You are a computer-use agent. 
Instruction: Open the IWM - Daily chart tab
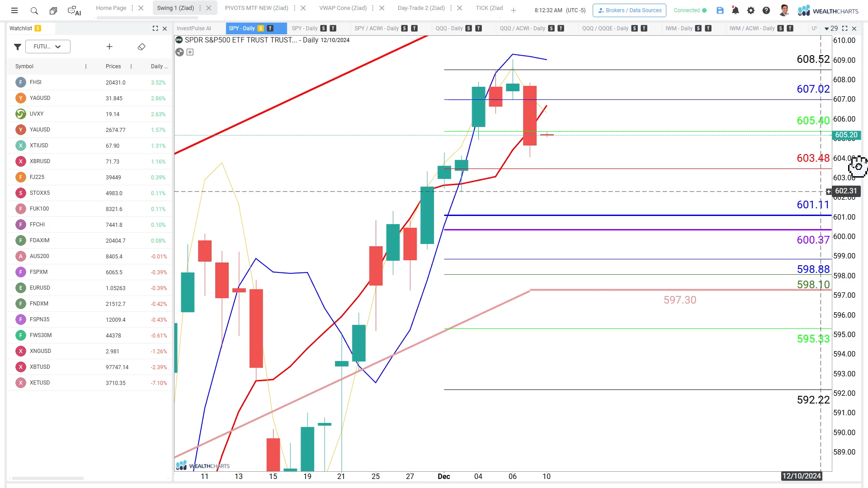click(679, 28)
